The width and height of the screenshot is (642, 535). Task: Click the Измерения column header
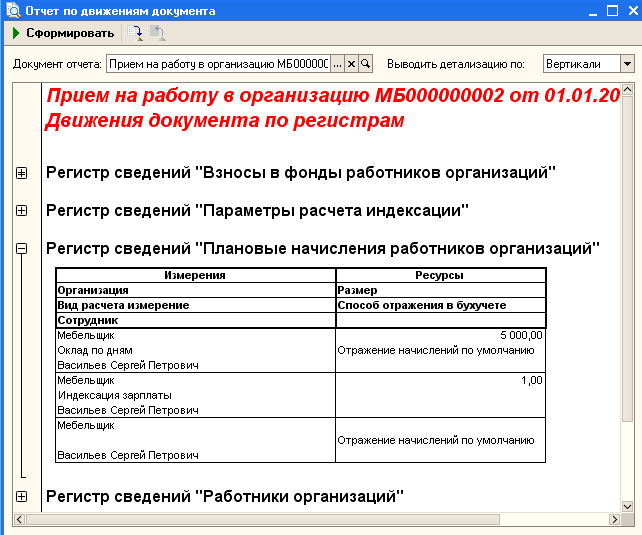click(195, 275)
